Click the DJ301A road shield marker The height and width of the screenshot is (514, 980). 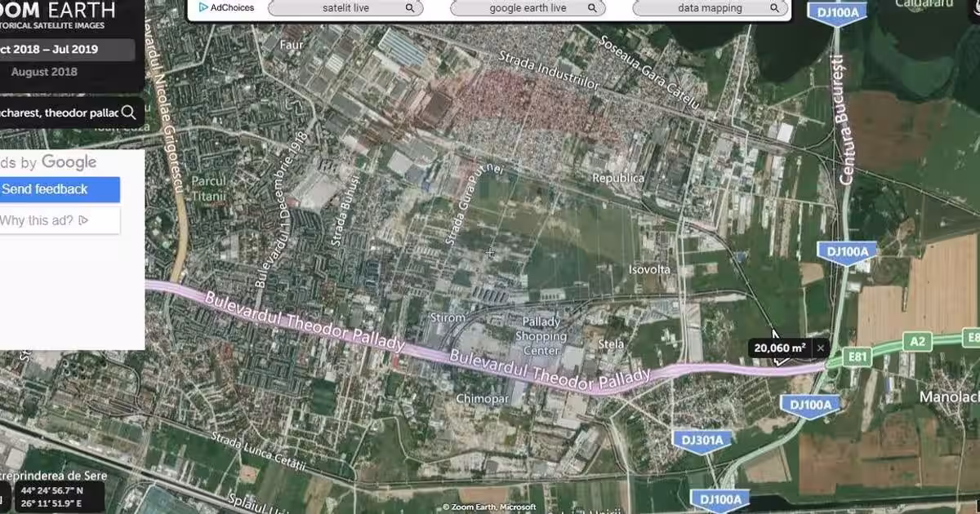(702, 441)
